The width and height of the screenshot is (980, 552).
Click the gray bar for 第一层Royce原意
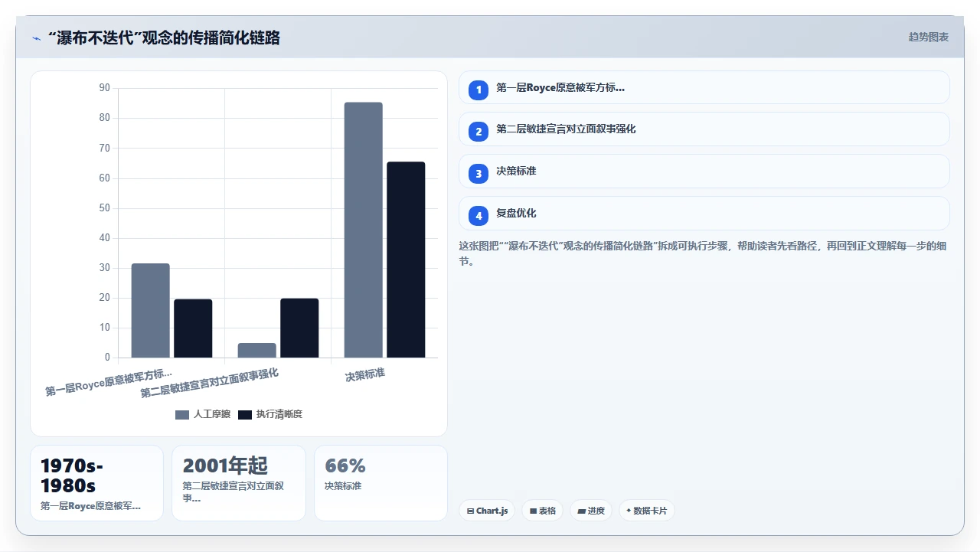tap(150, 311)
